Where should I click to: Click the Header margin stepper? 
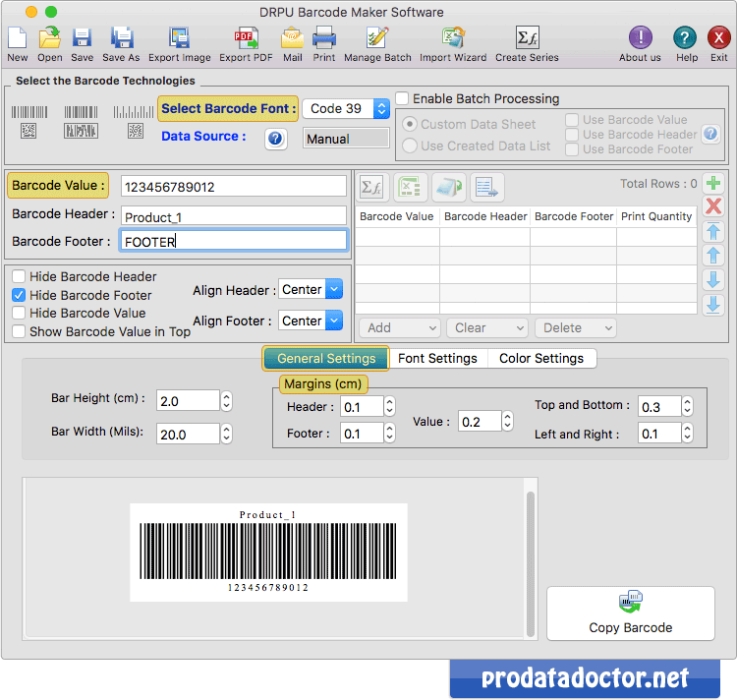click(390, 406)
